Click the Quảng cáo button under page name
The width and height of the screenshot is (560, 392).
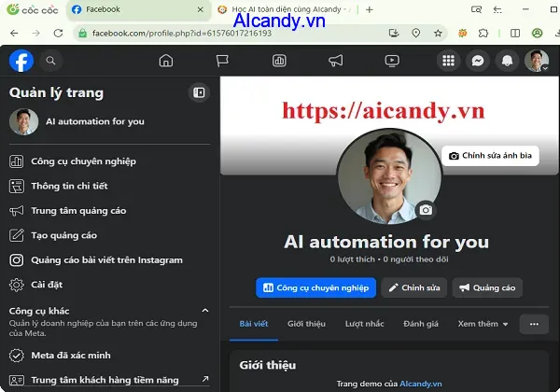(x=487, y=287)
